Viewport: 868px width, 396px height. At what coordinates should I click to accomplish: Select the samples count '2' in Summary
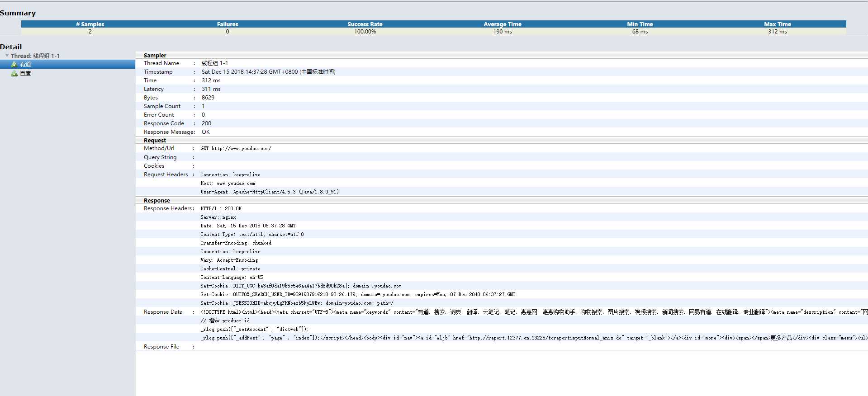click(90, 31)
